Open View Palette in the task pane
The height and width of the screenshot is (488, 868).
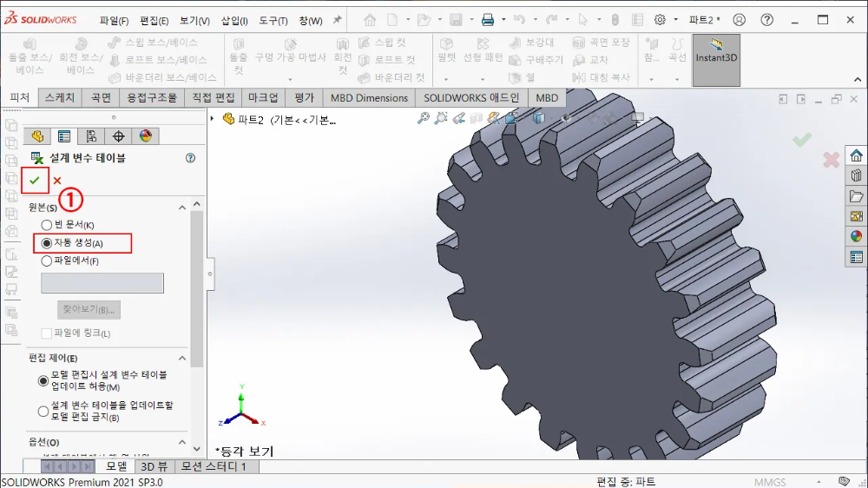[857, 216]
